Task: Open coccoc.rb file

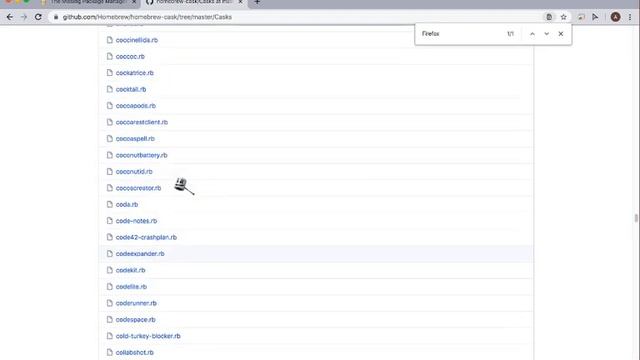Action: pyautogui.click(x=130, y=56)
